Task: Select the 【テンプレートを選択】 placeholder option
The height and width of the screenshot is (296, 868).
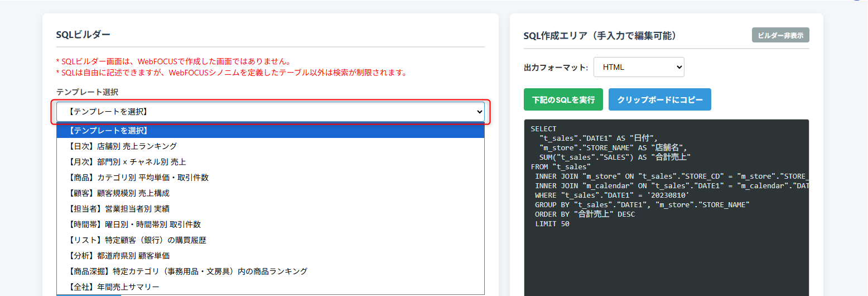Action: pyautogui.click(x=270, y=131)
